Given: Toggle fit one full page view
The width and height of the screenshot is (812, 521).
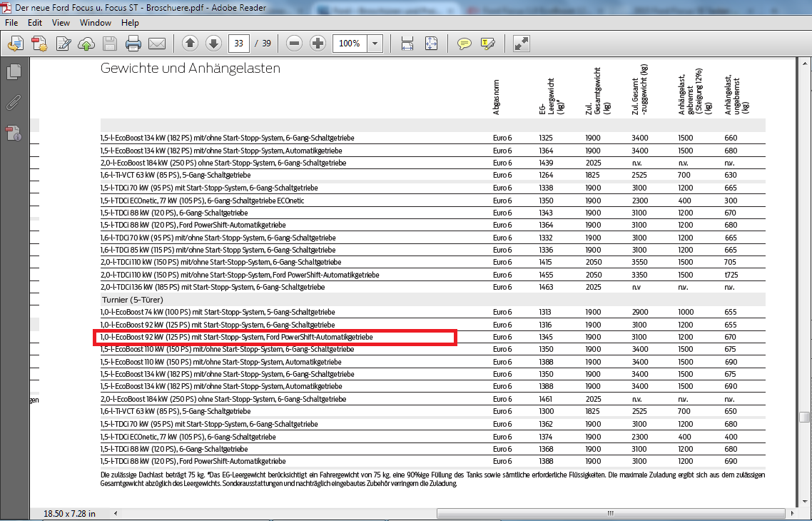Looking at the screenshot, I should tap(431, 44).
